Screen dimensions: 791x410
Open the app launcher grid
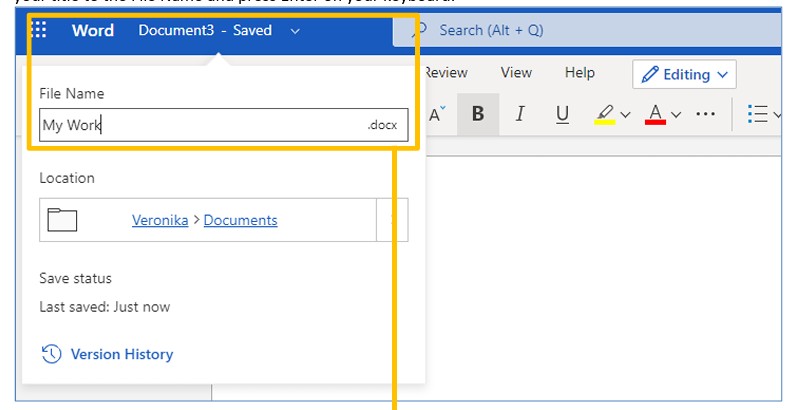41,30
